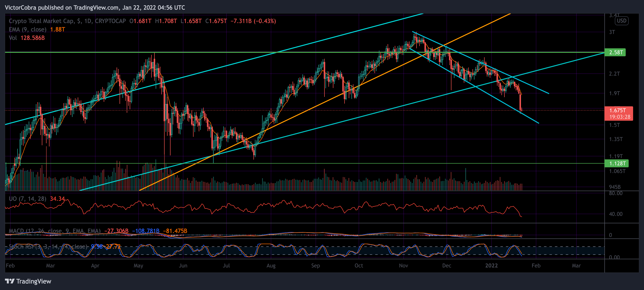Click the price change -7.311B (-0.43%)
Image resolution: width=644 pixels, height=290 pixels.
pos(253,21)
